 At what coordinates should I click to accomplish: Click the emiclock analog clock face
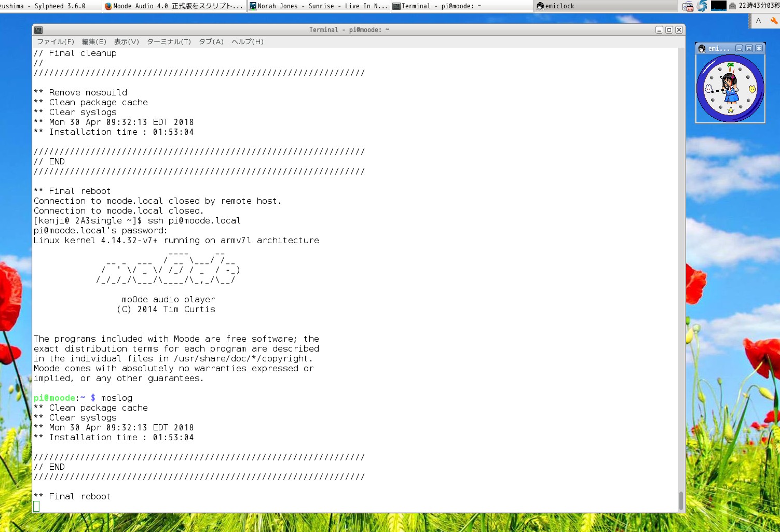click(730, 89)
